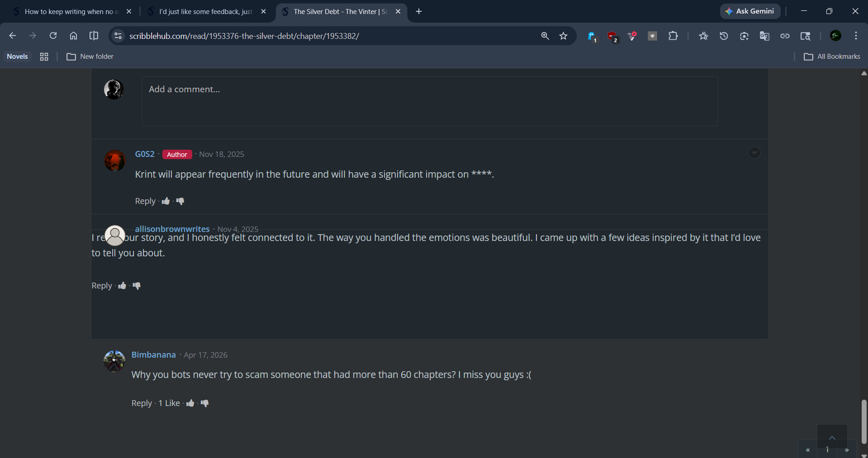Thumbs down allisonbrownwrites' comment

137,286
